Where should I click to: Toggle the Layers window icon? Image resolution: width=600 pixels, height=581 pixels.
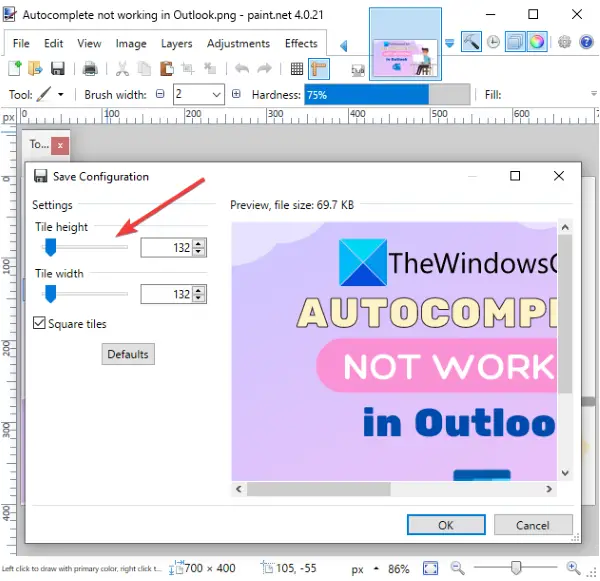(515, 41)
